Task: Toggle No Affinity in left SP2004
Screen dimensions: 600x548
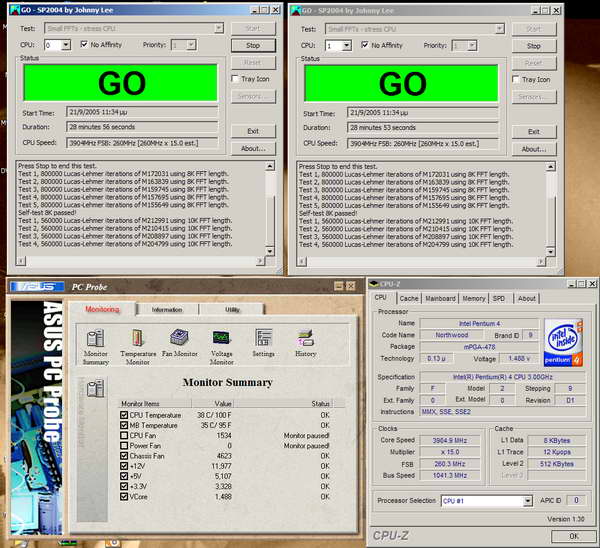Action: [84, 44]
